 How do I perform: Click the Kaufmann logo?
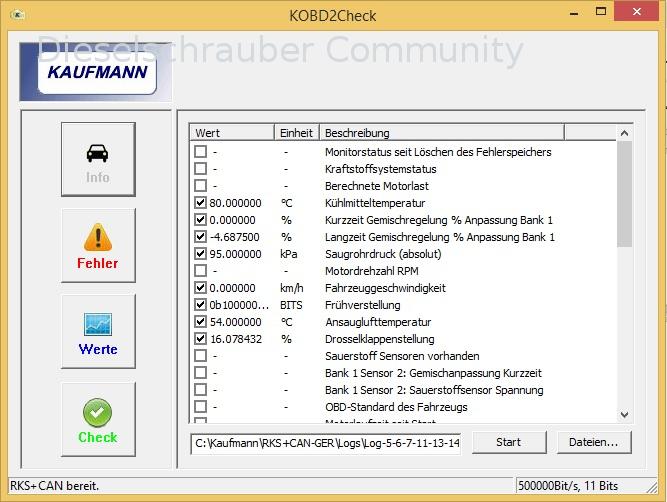96,72
